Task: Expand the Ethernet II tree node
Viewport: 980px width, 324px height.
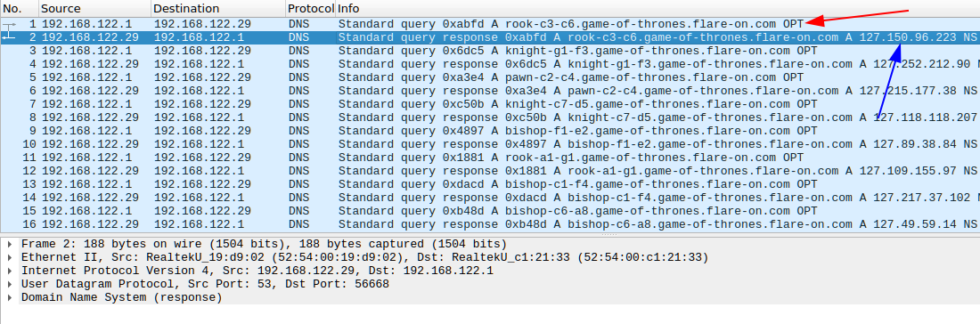Action: click(x=10, y=257)
